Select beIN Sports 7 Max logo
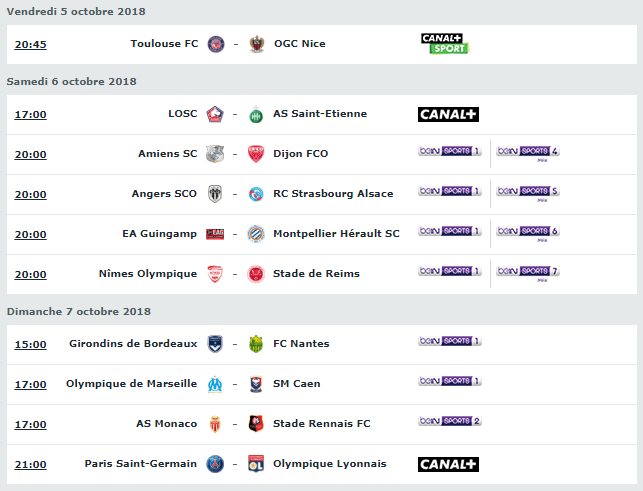Viewport: 643px width, 491px height. coord(528,273)
